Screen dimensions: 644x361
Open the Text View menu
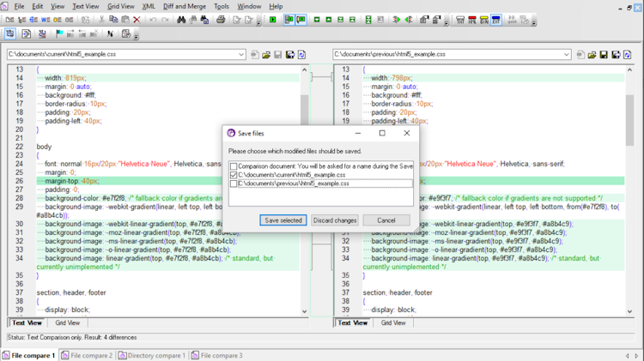tap(85, 6)
